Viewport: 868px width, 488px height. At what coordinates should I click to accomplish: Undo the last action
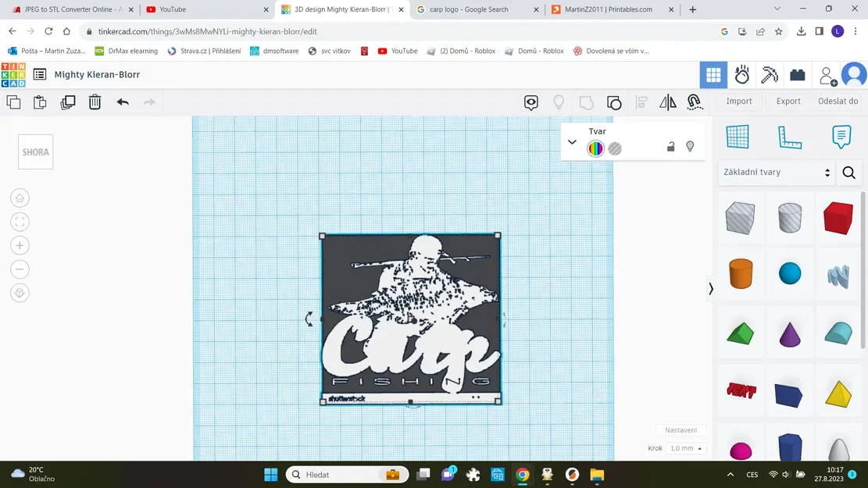(x=124, y=102)
